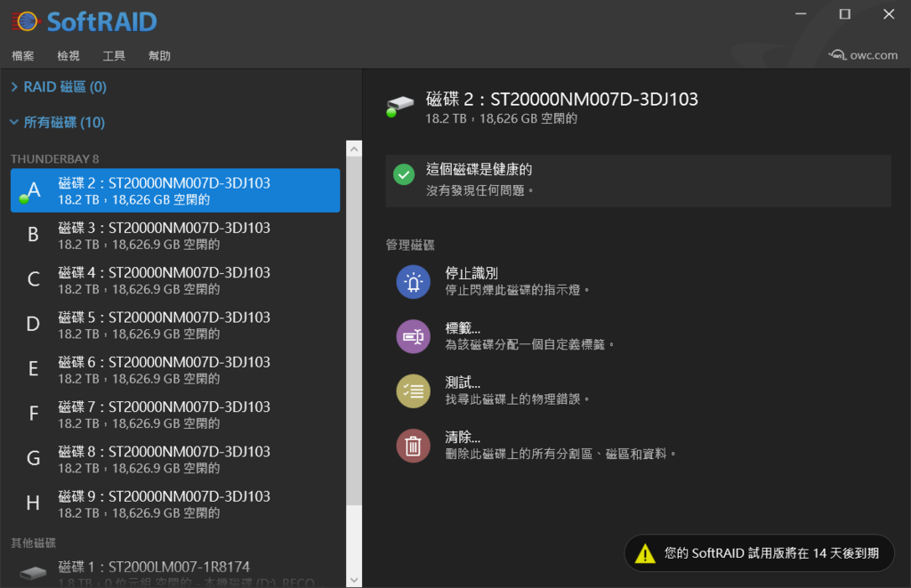Screen dimensions: 911x588
Task: Click the disk list scroll up arrow
Action: pyautogui.click(x=354, y=149)
